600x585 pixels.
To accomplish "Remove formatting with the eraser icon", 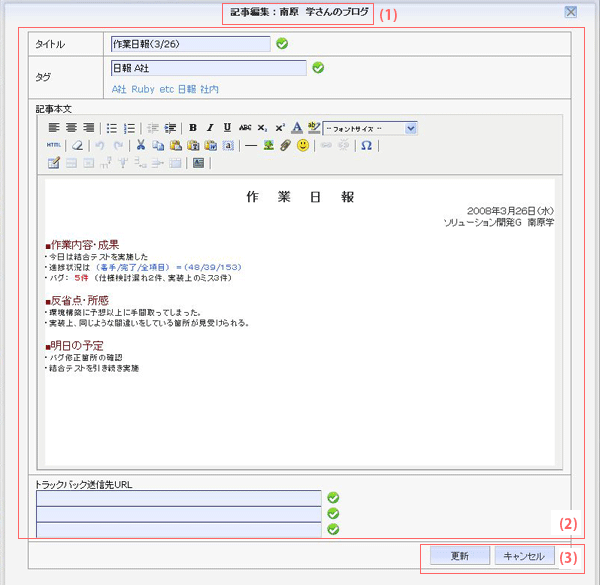I will [x=77, y=145].
